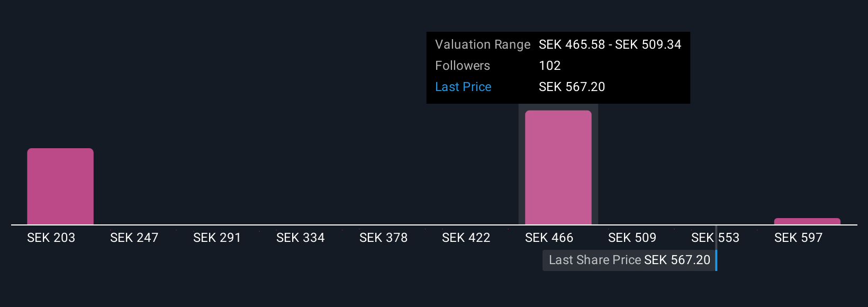Image resolution: width=868 pixels, height=307 pixels.
Task: Click the Followers label in tooltip
Action: [x=463, y=66]
